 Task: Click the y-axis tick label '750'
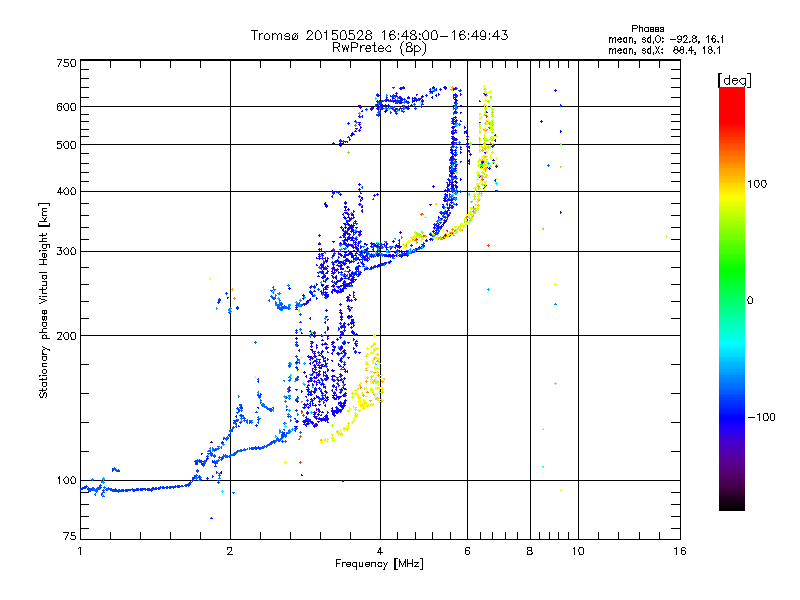pos(66,63)
